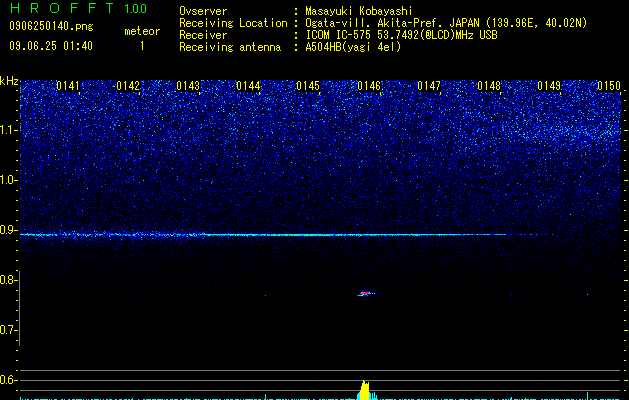Click the 0141 time marker
Viewport: 629px width, 400px height.
(67, 86)
